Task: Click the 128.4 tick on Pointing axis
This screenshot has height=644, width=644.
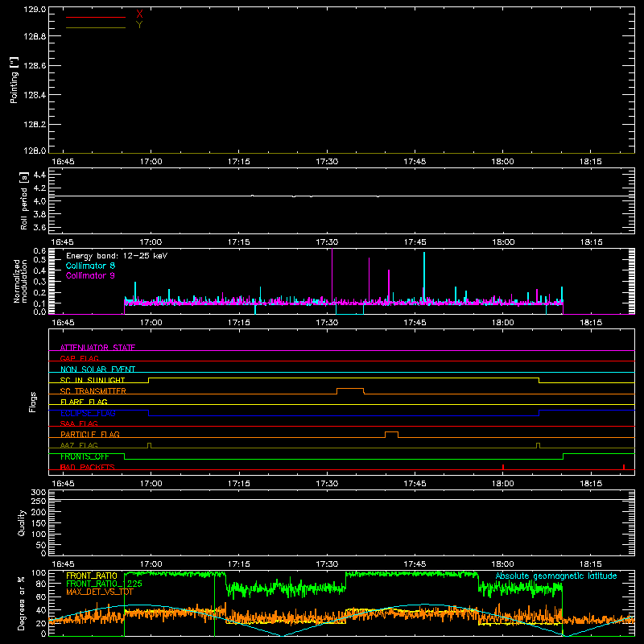Action: (35, 95)
